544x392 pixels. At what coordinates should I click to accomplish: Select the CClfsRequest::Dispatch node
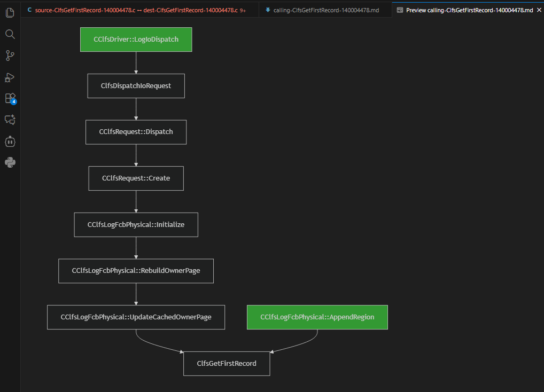(136, 132)
